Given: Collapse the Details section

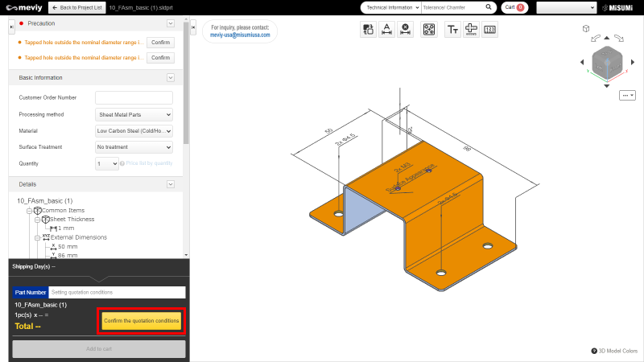Looking at the screenshot, I should 171,184.
